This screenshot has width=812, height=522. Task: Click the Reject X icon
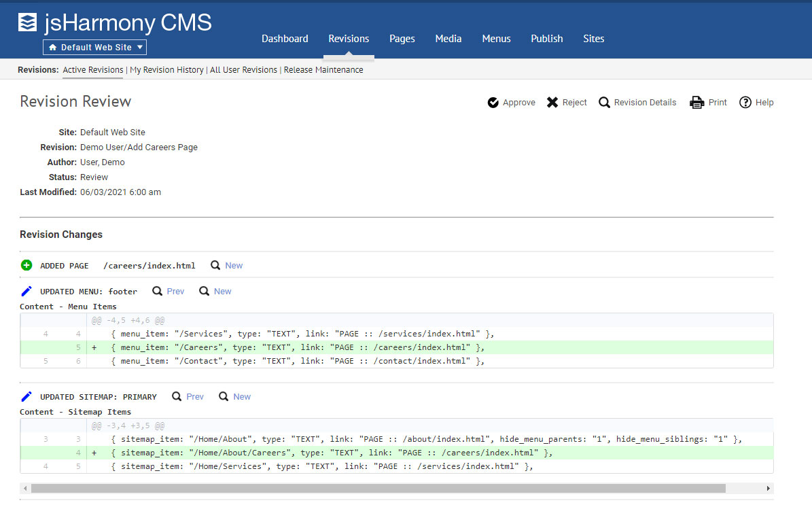coord(552,103)
